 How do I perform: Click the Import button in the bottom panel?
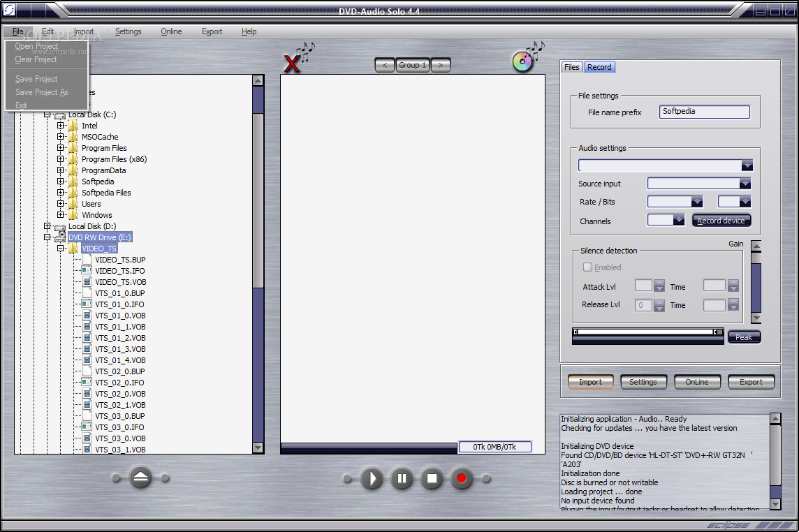[591, 382]
